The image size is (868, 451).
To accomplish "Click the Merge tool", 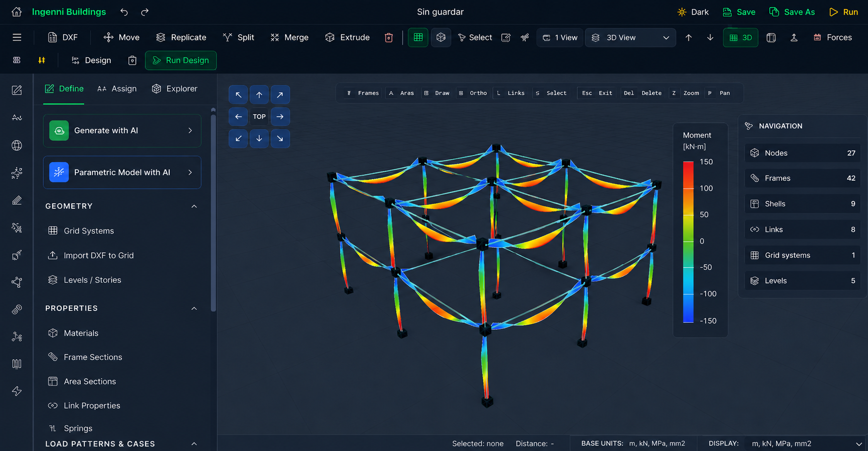I will [x=289, y=37].
